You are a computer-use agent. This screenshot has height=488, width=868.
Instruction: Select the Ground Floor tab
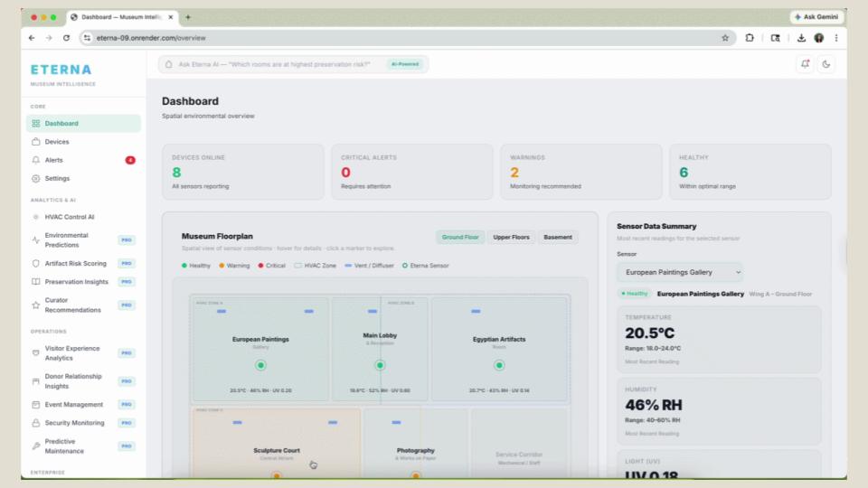[x=460, y=237]
